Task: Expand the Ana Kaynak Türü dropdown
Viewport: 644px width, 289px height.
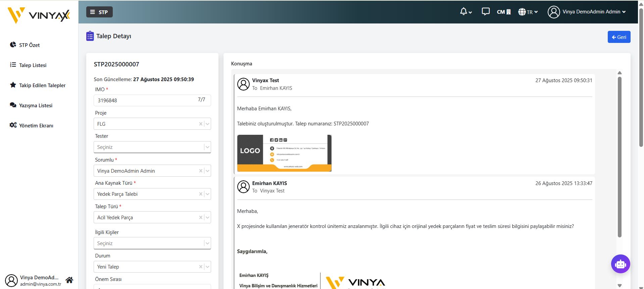Action: pyautogui.click(x=207, y=194)
